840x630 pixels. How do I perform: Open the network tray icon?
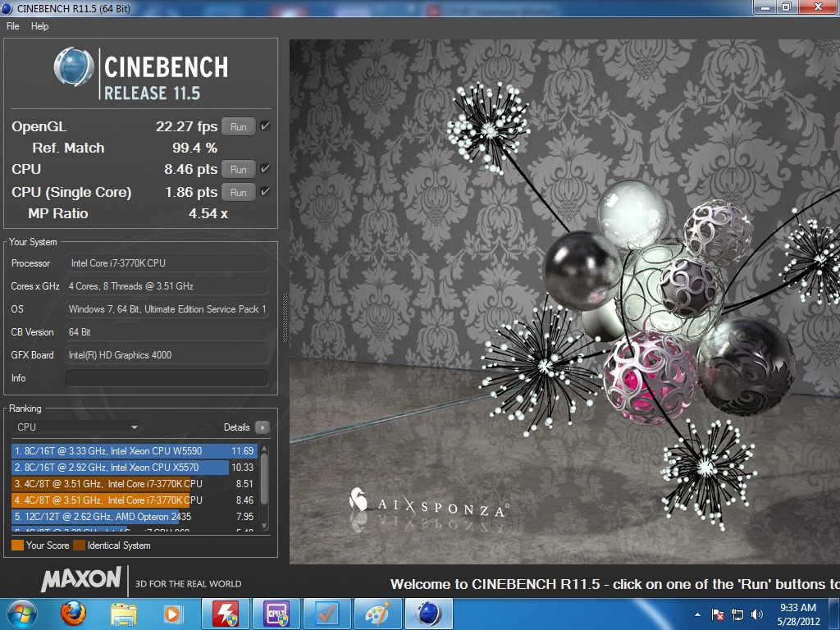(737, 614)
